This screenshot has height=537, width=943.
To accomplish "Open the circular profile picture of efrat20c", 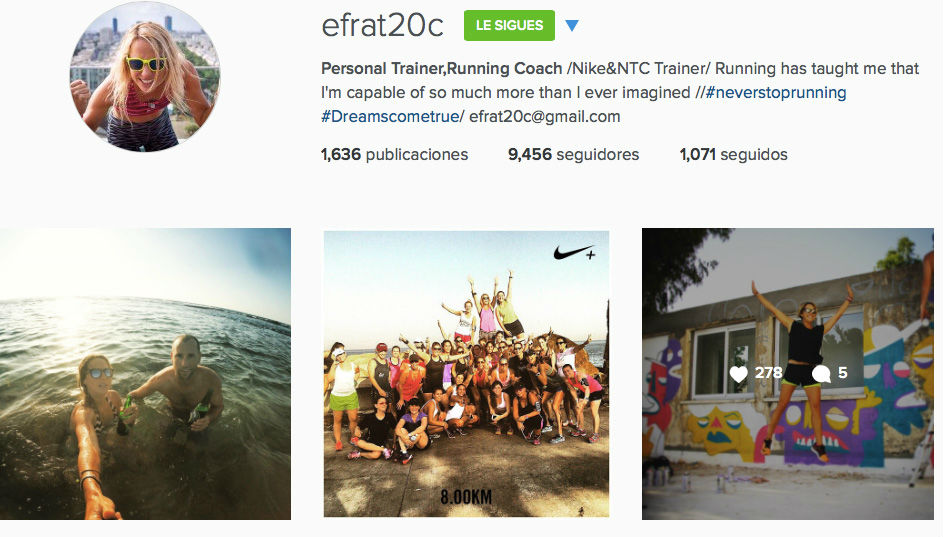I will click(x=145, y=76).
